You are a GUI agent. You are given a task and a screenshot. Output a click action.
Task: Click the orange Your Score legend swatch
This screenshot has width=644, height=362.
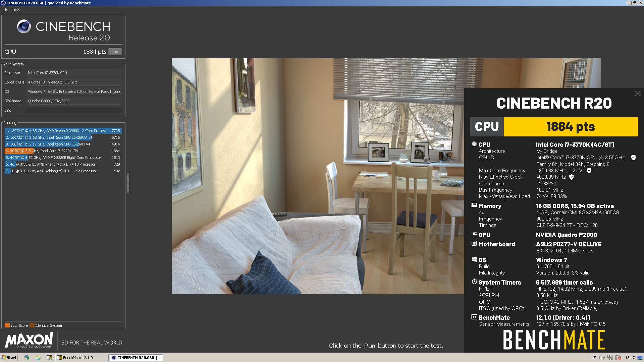pos(7,325)
